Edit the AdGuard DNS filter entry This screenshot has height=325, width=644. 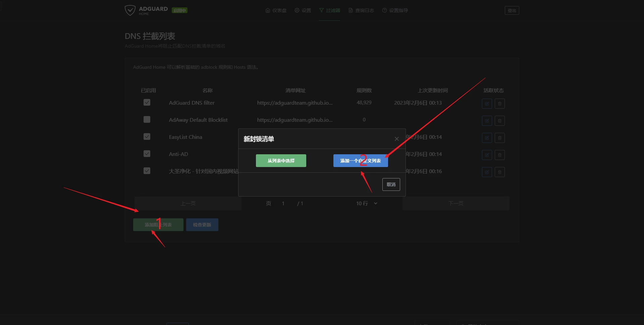point(487,104)
